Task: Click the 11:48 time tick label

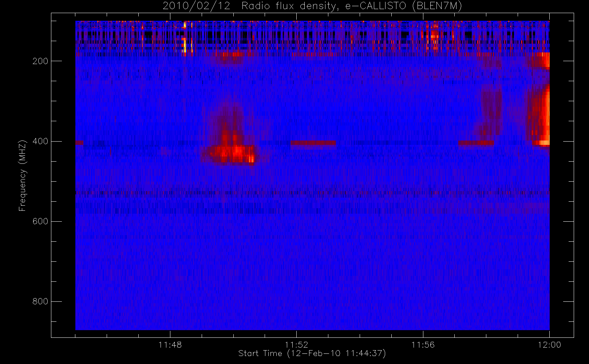Action: (x=170, y=345)
